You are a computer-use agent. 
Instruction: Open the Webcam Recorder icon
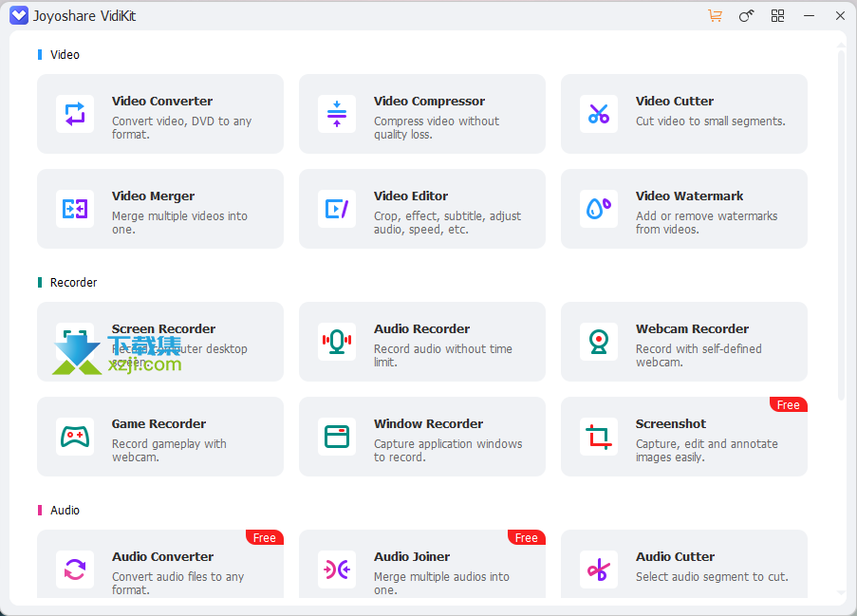point(599,342)
